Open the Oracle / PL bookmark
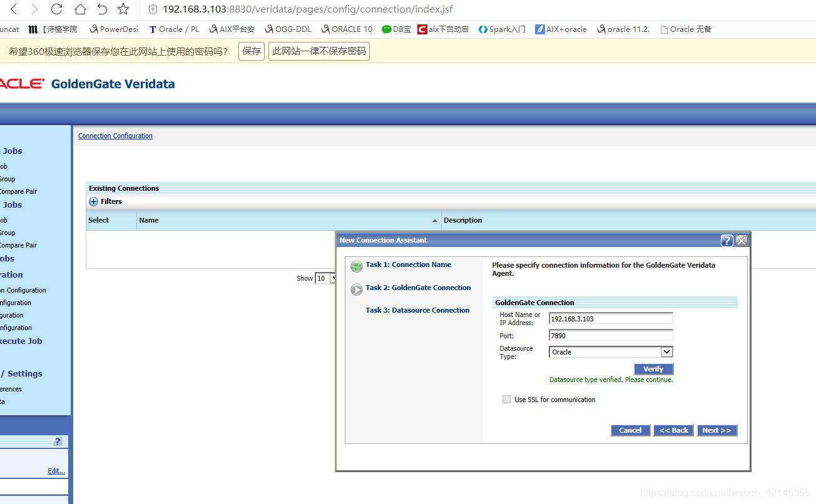The image size is (816, 504). click(174, 29)
